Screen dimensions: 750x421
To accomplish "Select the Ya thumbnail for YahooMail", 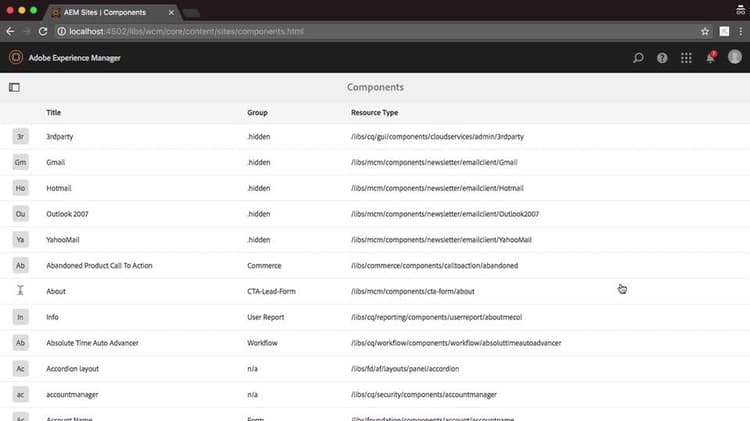I will (x=21, y=240).
